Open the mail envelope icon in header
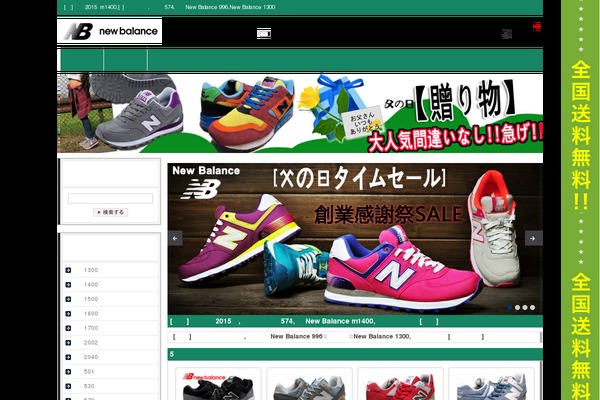 [264, 33]
